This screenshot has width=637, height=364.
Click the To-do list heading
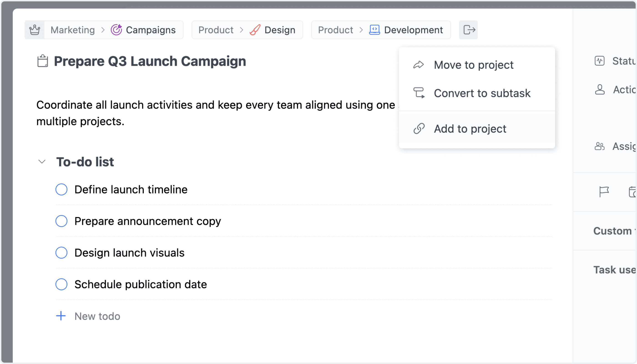(x=85, y=162)
